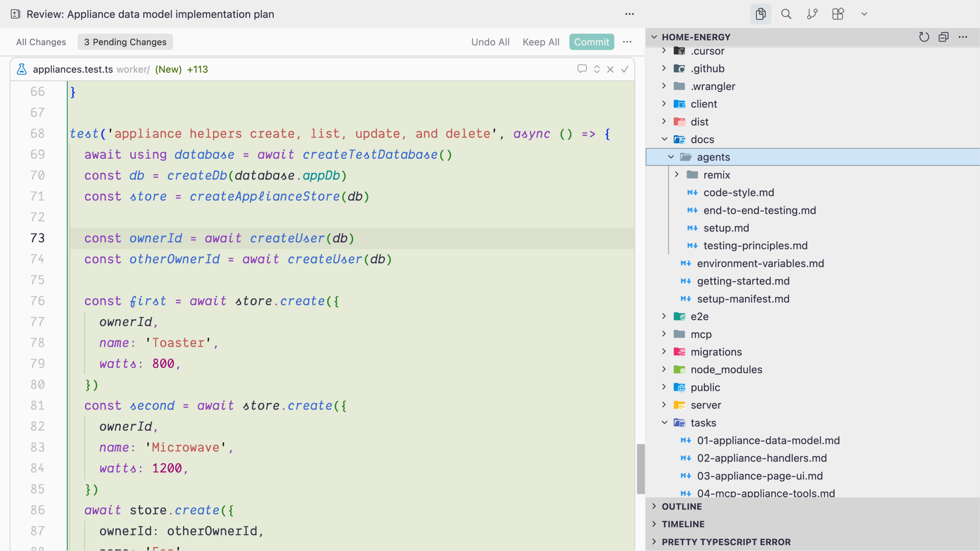Viewport: 980px width, 551px height.
Task: Click collapse all folders icon
Action: [x=943, y=37]
